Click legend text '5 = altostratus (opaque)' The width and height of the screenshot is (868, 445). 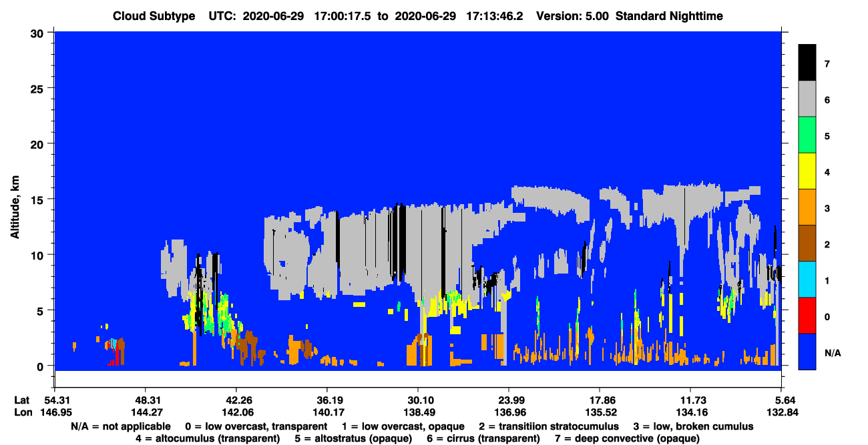(355, 438)
